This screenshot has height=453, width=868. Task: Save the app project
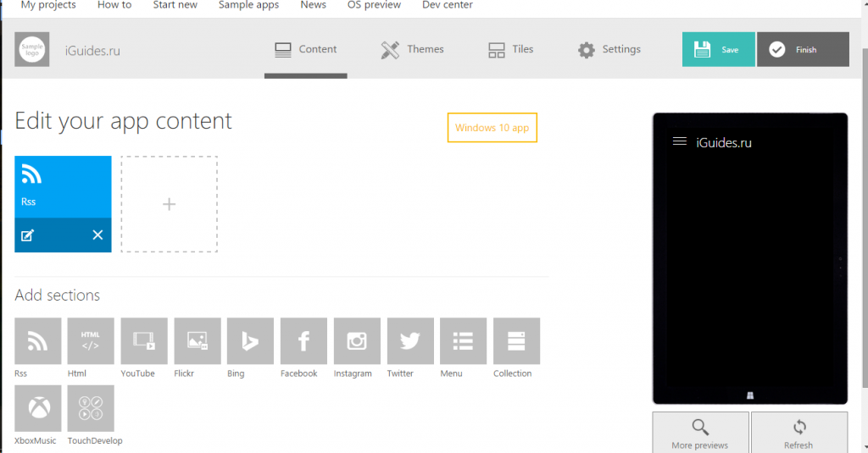[x=719, y=49]
